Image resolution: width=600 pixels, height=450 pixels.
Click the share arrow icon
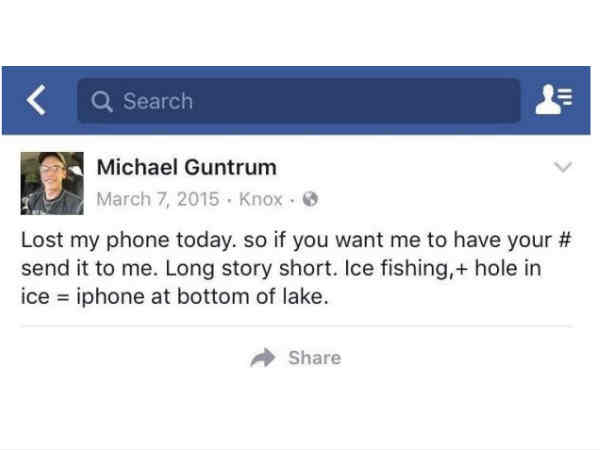(x=262, y=358)
